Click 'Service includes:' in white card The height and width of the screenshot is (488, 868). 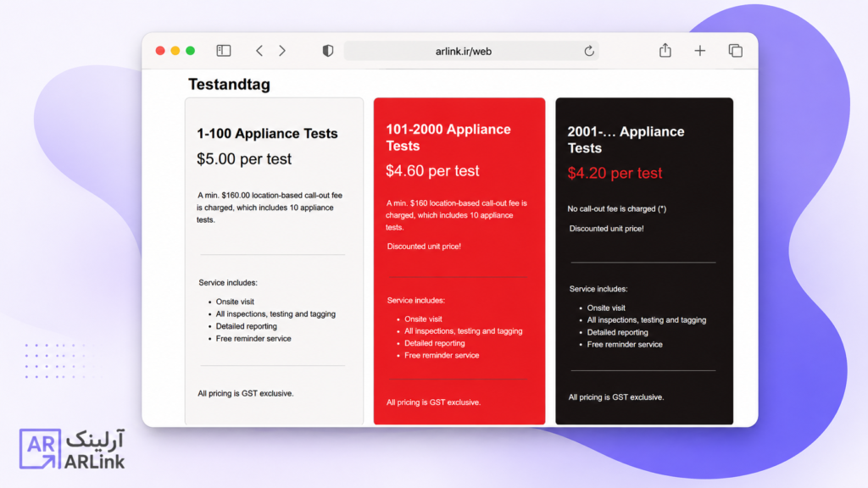[227, 282]
